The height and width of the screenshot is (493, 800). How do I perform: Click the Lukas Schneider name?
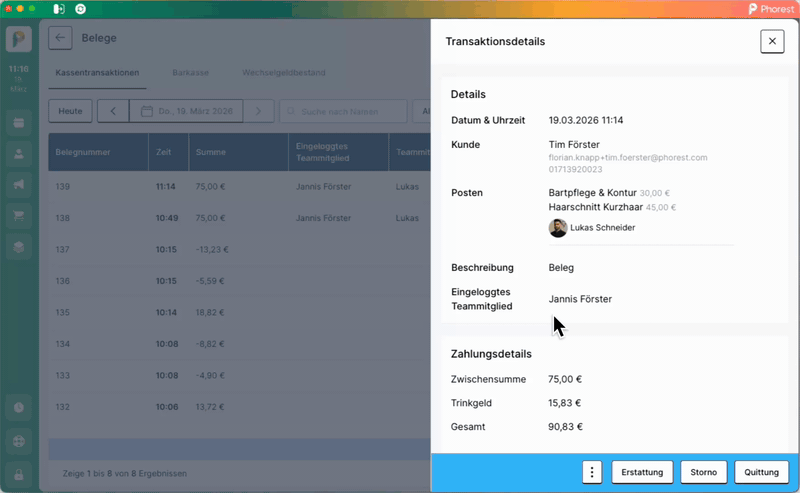[x=603, y=228]
